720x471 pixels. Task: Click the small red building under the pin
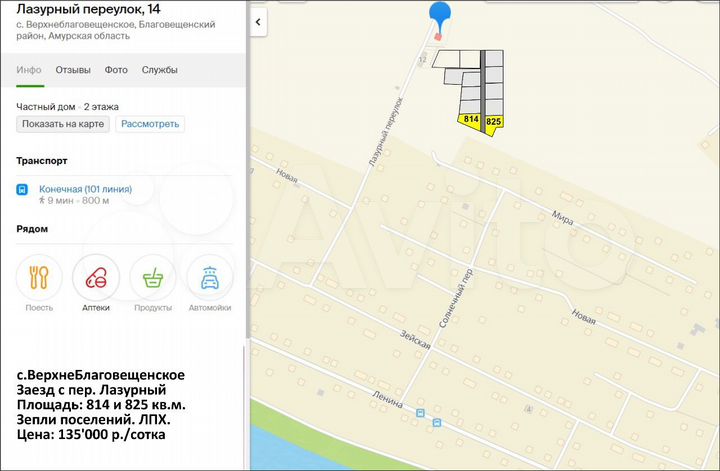coord(438,38)
